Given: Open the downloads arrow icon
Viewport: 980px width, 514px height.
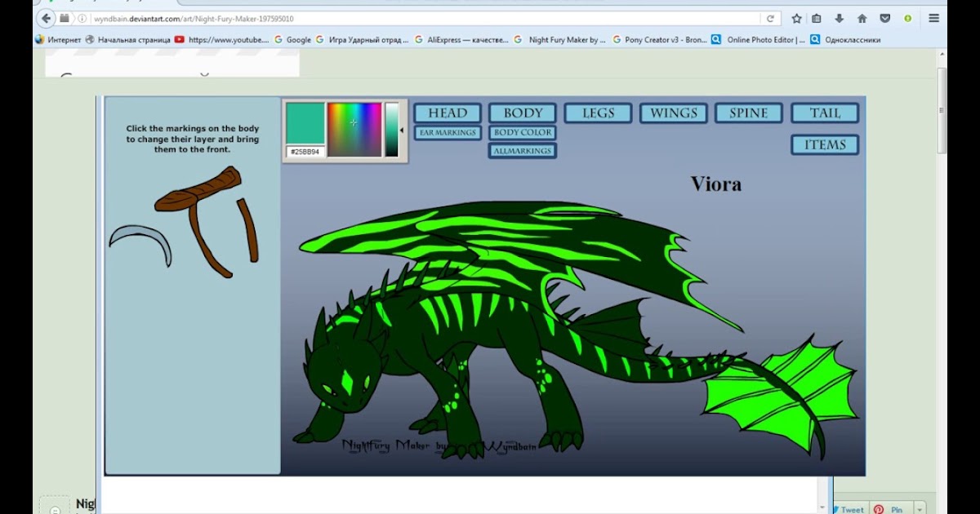Looking at the screenshot, I should [x=839, y=18].
